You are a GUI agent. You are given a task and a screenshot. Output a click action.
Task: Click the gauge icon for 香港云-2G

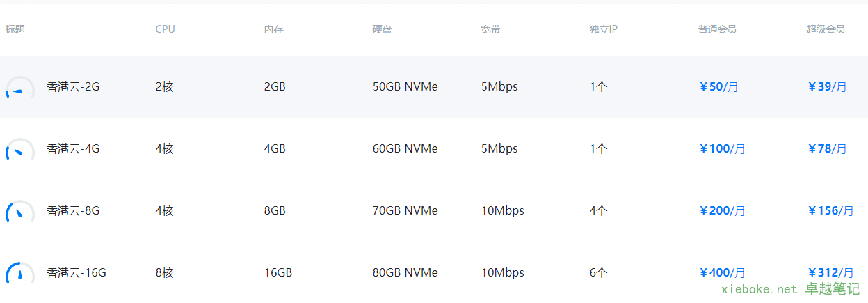point(19,89)
